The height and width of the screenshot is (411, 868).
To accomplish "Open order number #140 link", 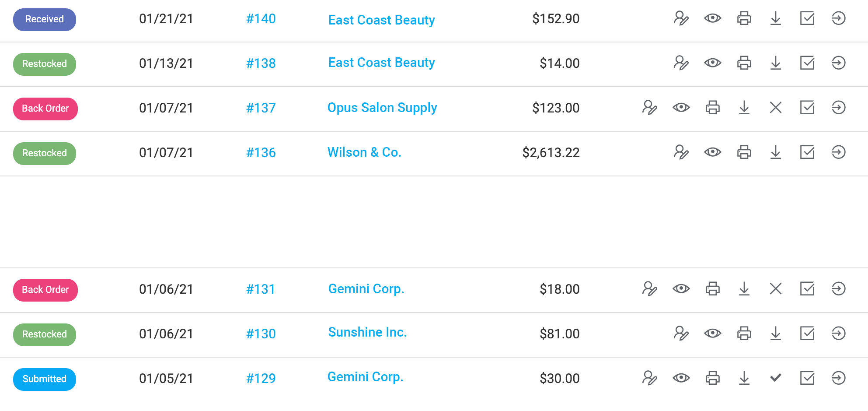I will tap(261, 19).
